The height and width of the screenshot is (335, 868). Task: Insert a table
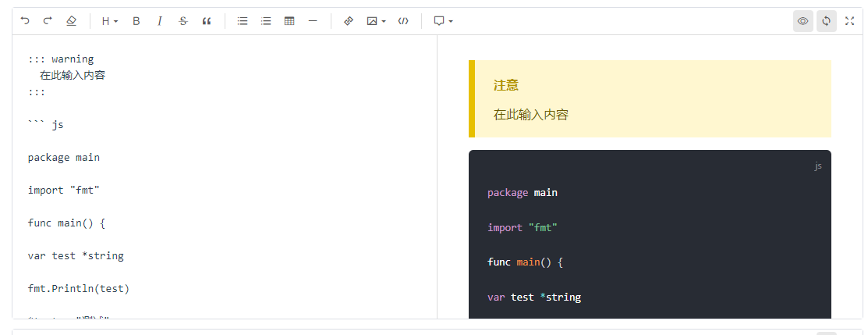(289, 21)
